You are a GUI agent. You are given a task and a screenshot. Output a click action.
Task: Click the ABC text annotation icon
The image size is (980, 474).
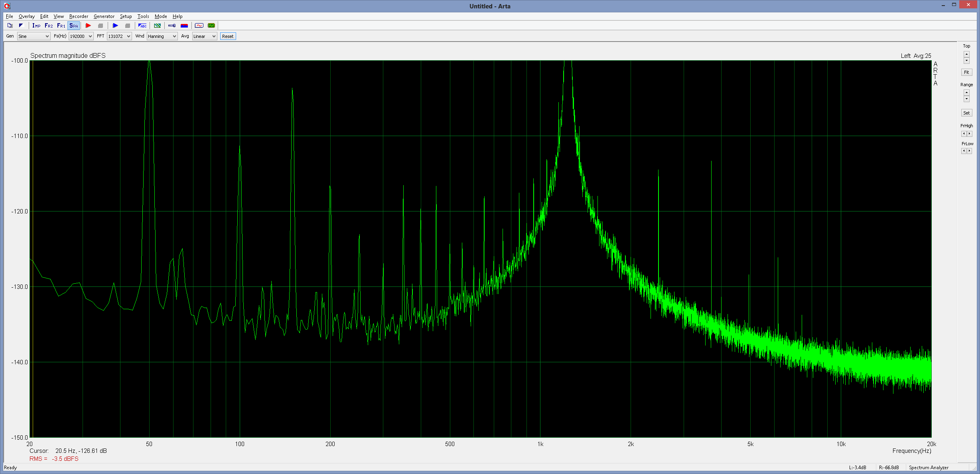(142, 26)
